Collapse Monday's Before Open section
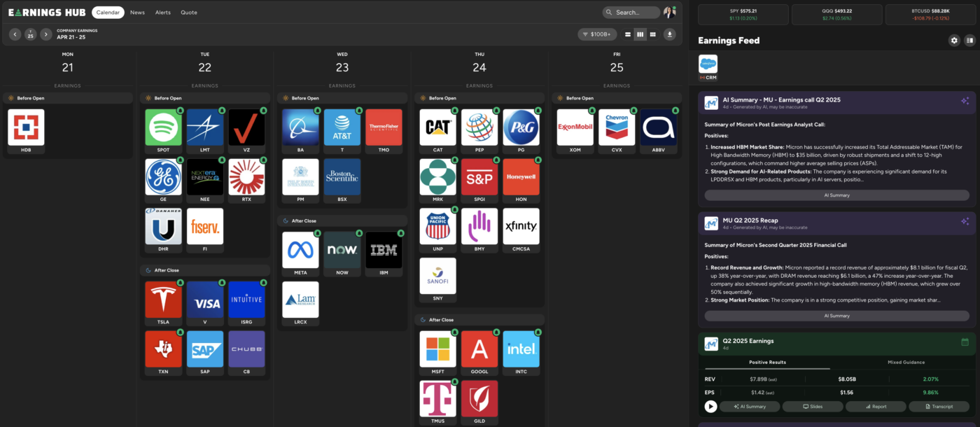Screen dimensions: 980x427 point(67,98)
